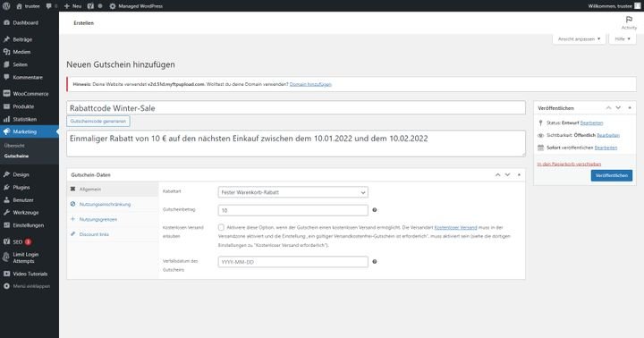Click the Verfallsdatum date field
This screenshot has height=338, width=644.
(x=292, y=262)
